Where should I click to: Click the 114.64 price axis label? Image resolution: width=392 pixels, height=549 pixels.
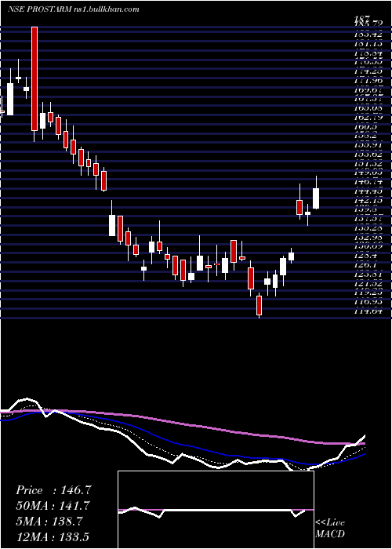368,311
